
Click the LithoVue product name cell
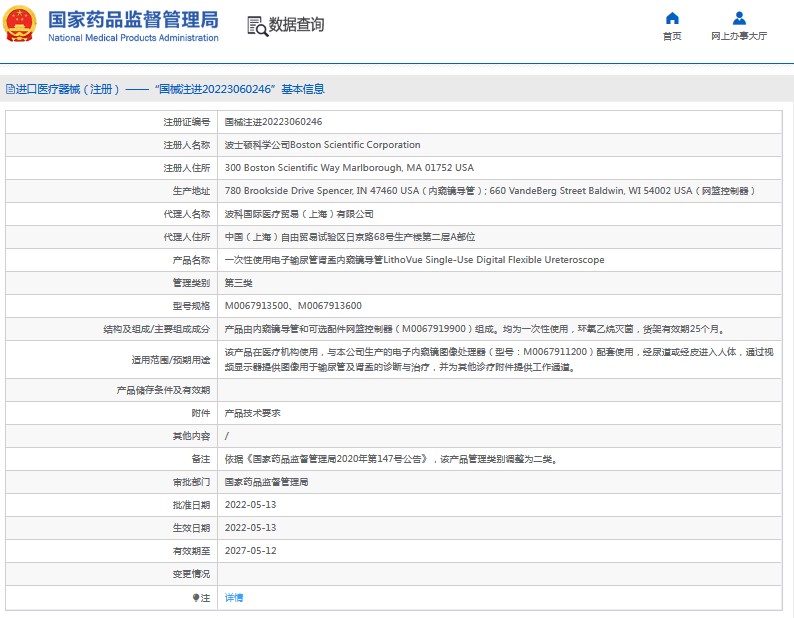[414, 260]
